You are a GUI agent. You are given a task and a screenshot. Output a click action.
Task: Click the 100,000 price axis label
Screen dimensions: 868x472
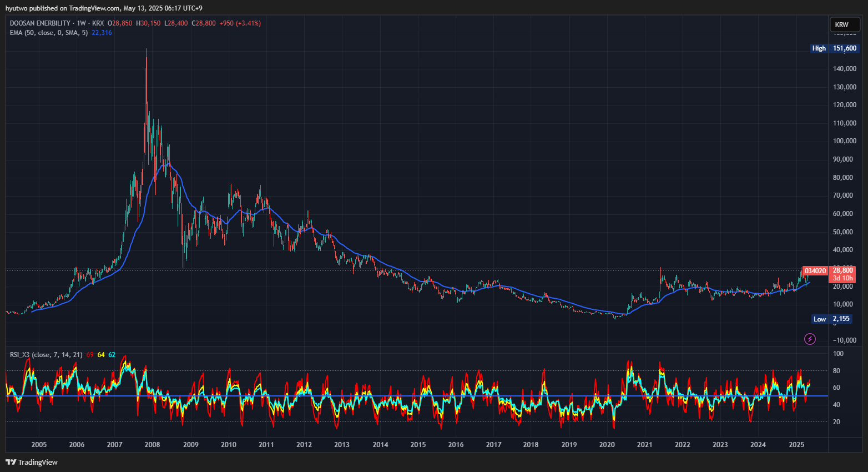click(845, 141)
